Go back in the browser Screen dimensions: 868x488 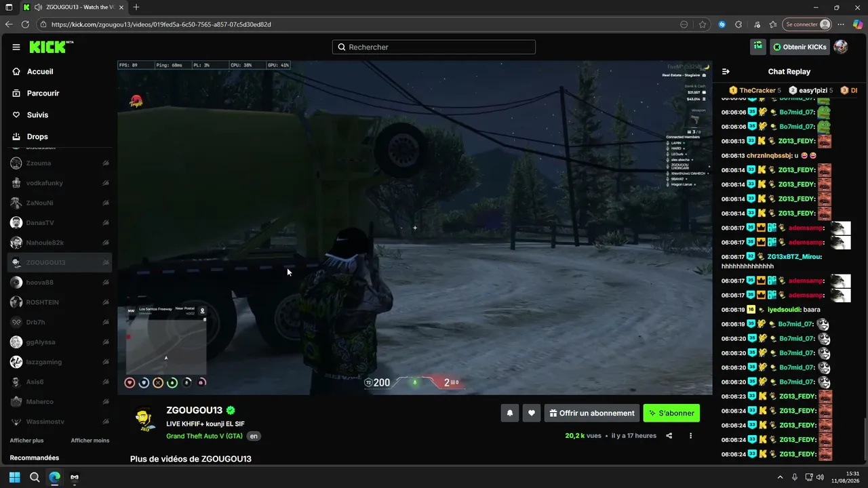pyautogui.click(x=9, y=24)
